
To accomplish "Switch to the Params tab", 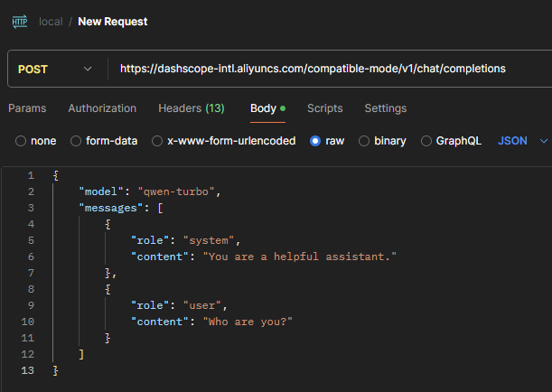I will click(x=27, y=108).
